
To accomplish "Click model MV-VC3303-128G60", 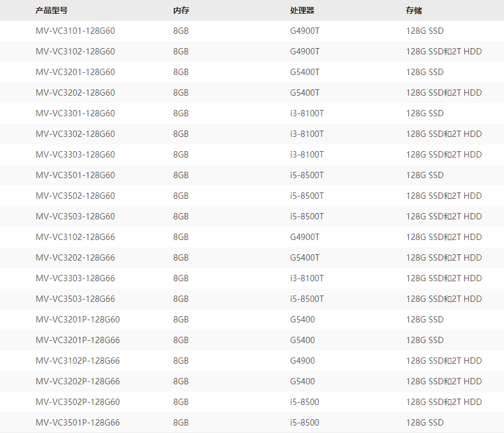I will click(75, 155).
